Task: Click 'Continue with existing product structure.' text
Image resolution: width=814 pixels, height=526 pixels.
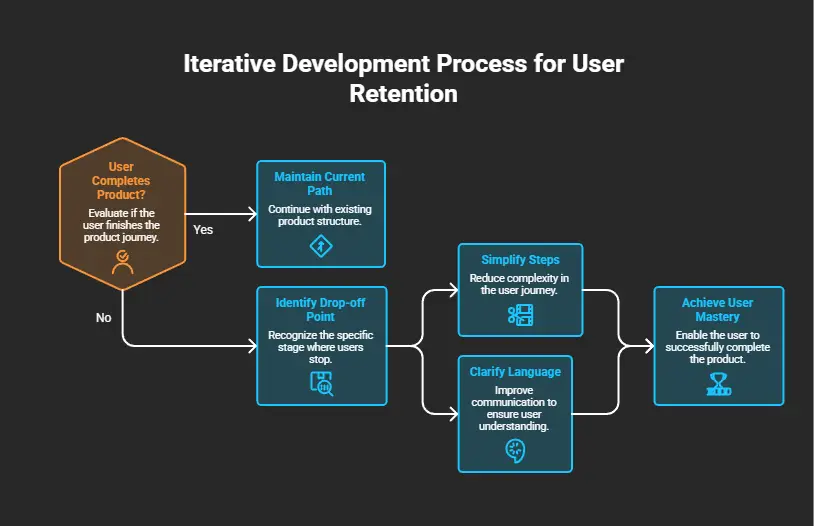Action: 320,215
